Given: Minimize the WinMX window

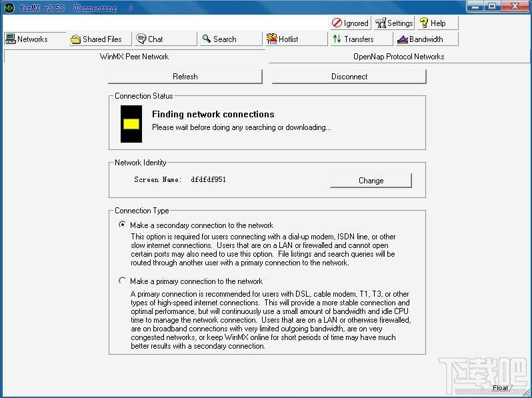Looking at the screenshot, I should click(475, 7).
